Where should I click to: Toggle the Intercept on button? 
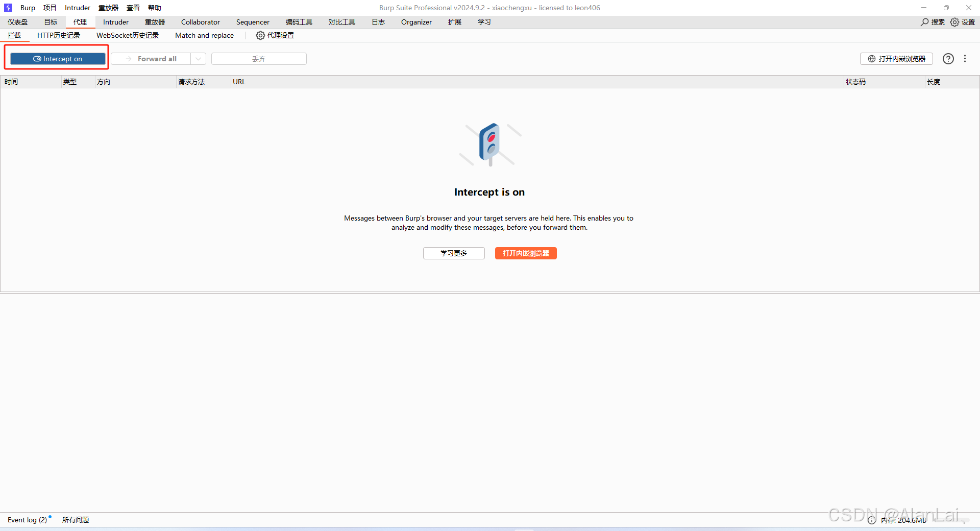58,59
